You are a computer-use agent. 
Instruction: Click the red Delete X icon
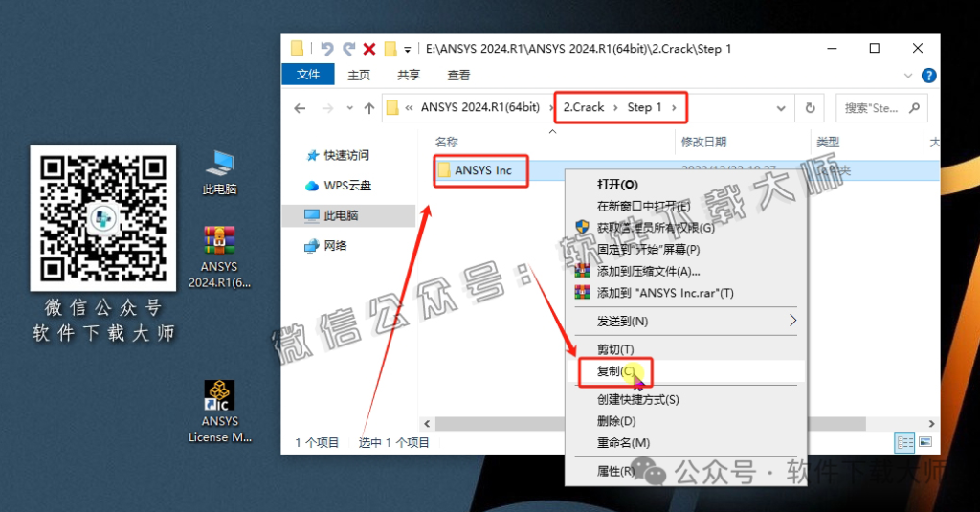(x=369, y=49)
